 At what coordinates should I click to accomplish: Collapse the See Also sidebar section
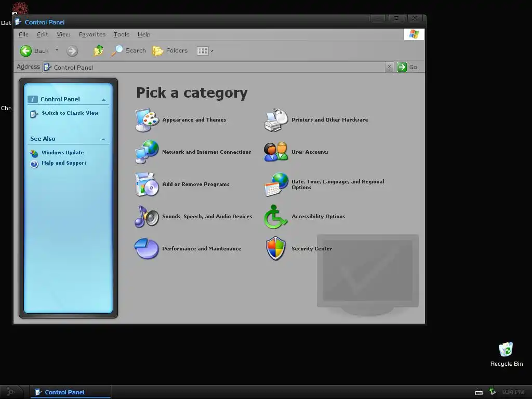103,139
